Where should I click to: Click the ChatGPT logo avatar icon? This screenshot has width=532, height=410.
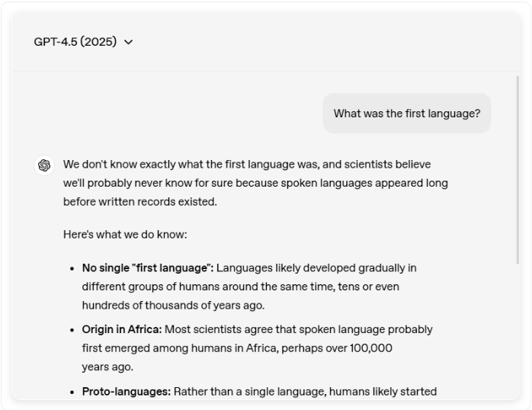click(44, 165)
